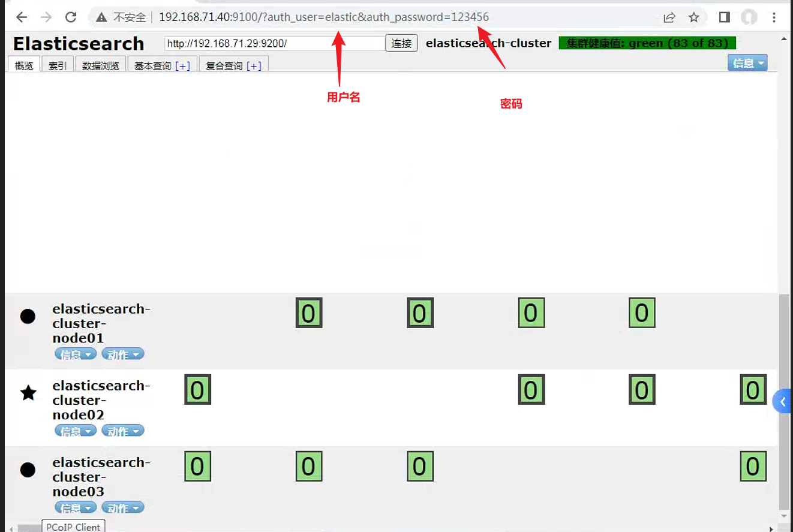Click the green cluster health indicator

point(647,43)
